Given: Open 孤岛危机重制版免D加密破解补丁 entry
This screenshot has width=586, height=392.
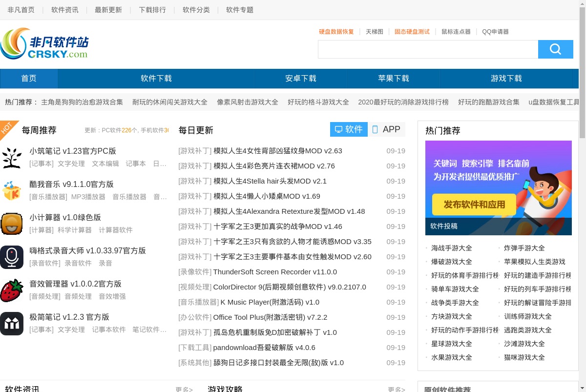Looking at the screenshot, I should pos(275,332).
